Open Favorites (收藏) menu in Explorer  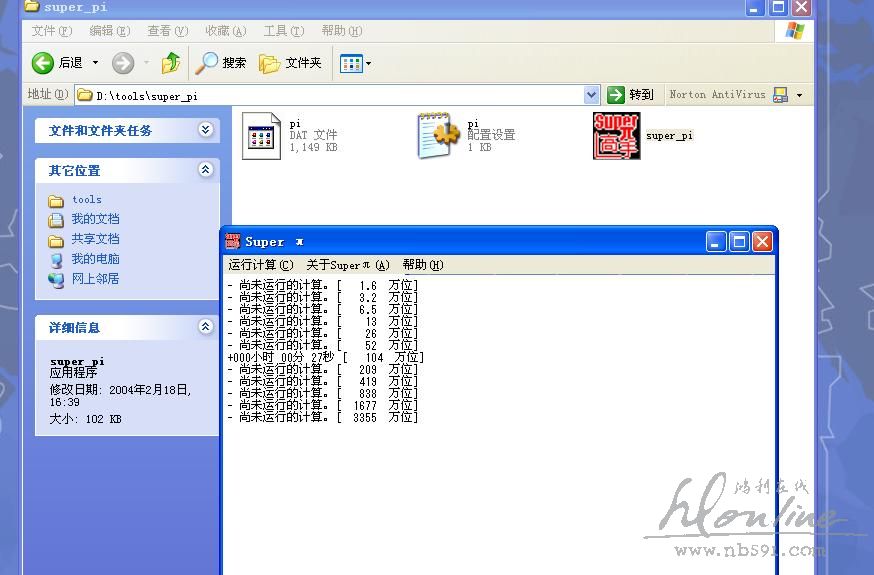tap(226, 31)
